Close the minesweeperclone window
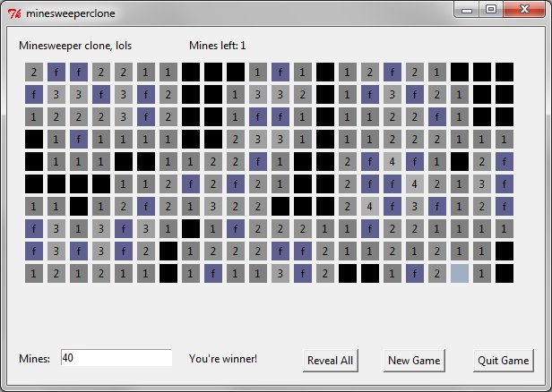Screen dimensions: 552x392 click(524, 10)
